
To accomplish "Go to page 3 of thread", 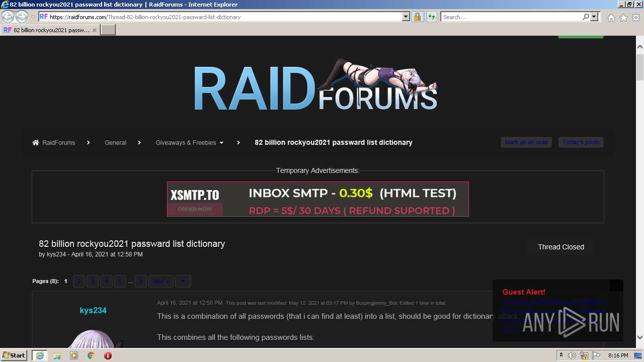I will [x=93, y=281].
